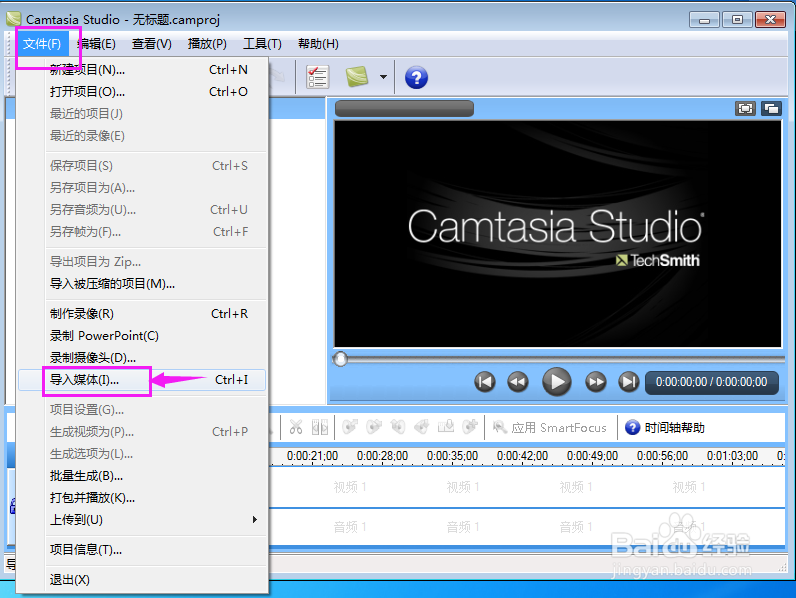This screenshot has width=796, height=598.
Task: Click the split clip icon beside scissors
Action: 320,427
